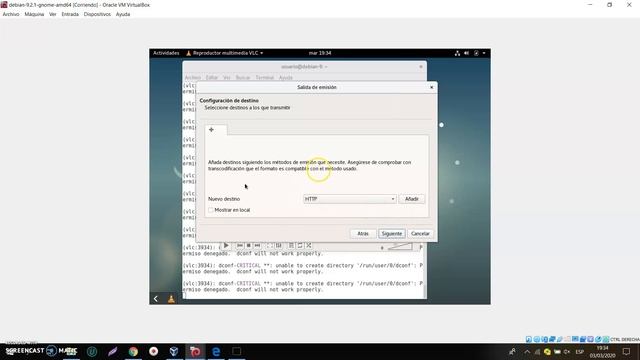
Task: Open VirtualBox cube icon in taskbar
Action: [x=174, y=351]
